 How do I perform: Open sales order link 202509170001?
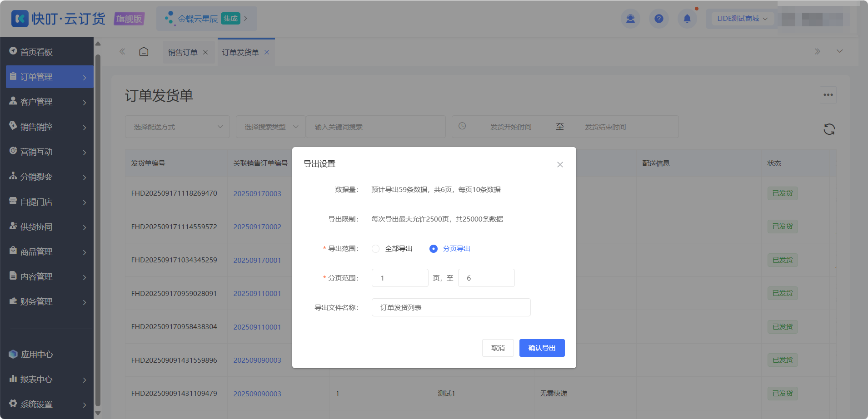pyautogui.click(x=257, y=260)
